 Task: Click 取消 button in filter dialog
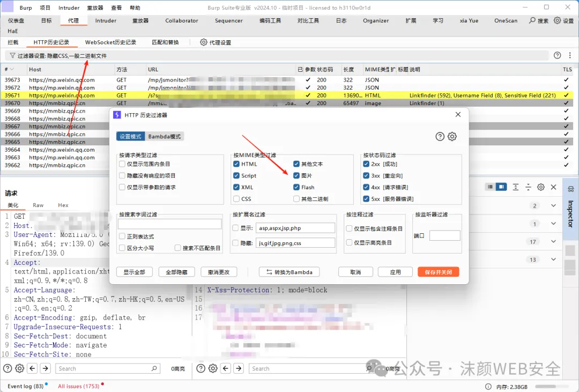[x=355, y=272]
